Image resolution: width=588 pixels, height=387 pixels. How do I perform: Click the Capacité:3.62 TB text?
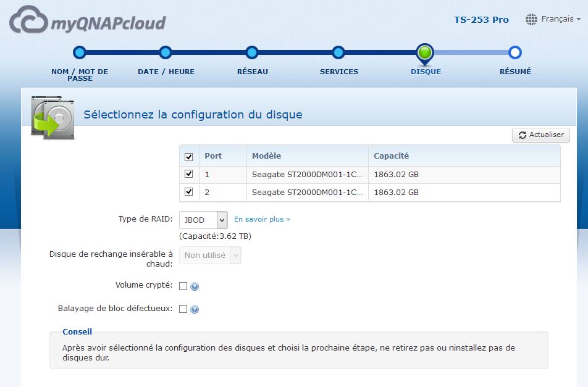215,236
